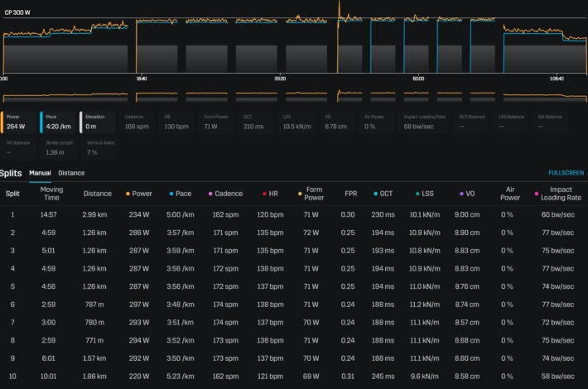Click the red HR column dot icon
Viewport: 588px width, 389px height.
click(264, 194)
